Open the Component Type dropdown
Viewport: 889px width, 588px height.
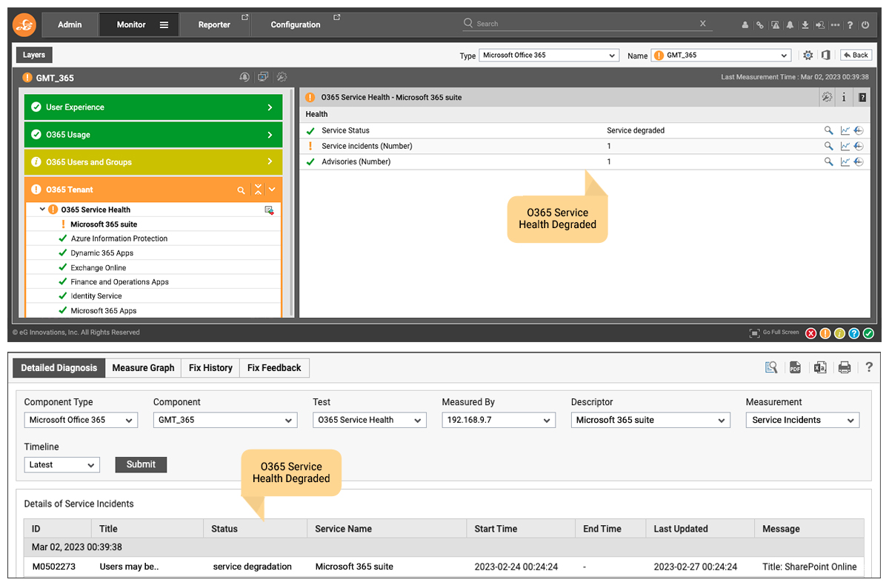tap(81, 420)
